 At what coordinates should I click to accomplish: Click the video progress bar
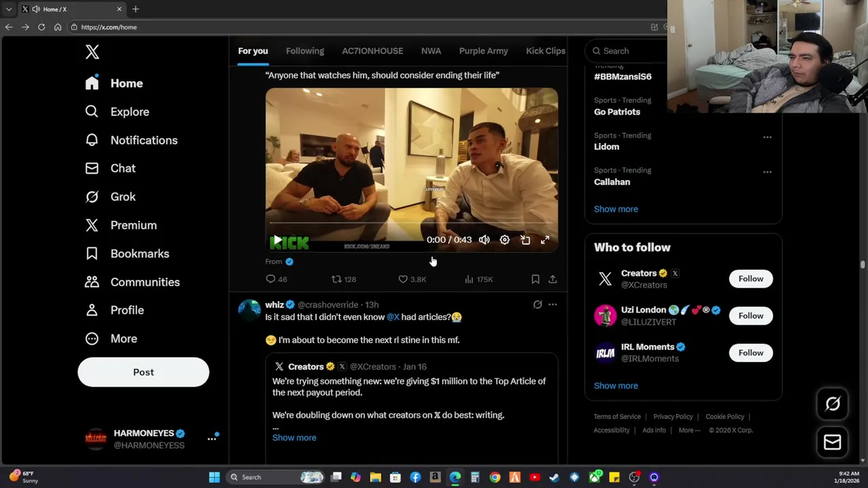click(x=412, y=222)
